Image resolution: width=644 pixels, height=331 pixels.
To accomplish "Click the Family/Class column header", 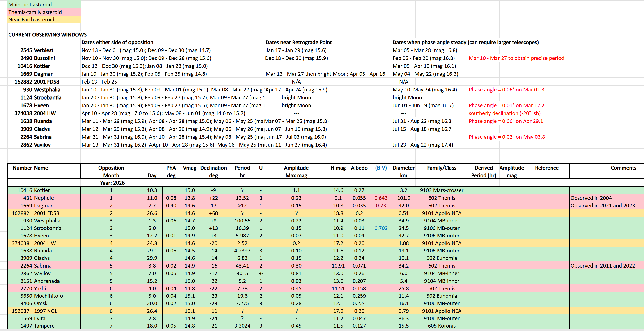I will 442,168.
